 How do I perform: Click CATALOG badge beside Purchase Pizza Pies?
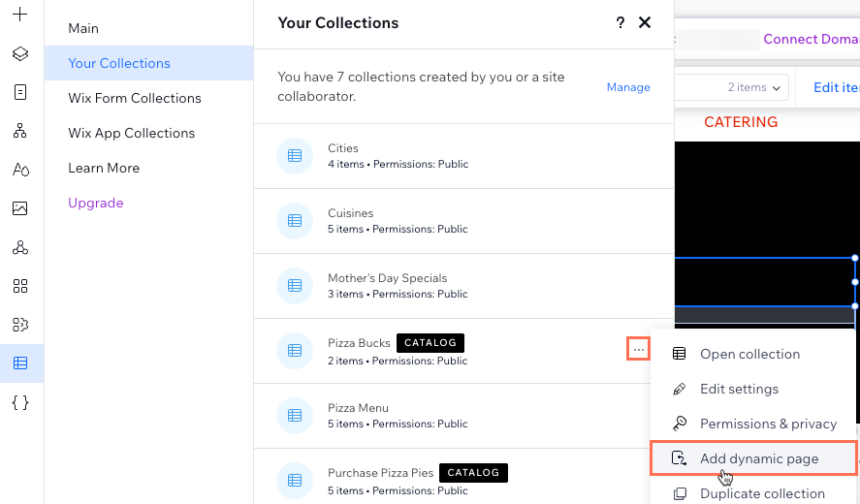coord(473,473)
